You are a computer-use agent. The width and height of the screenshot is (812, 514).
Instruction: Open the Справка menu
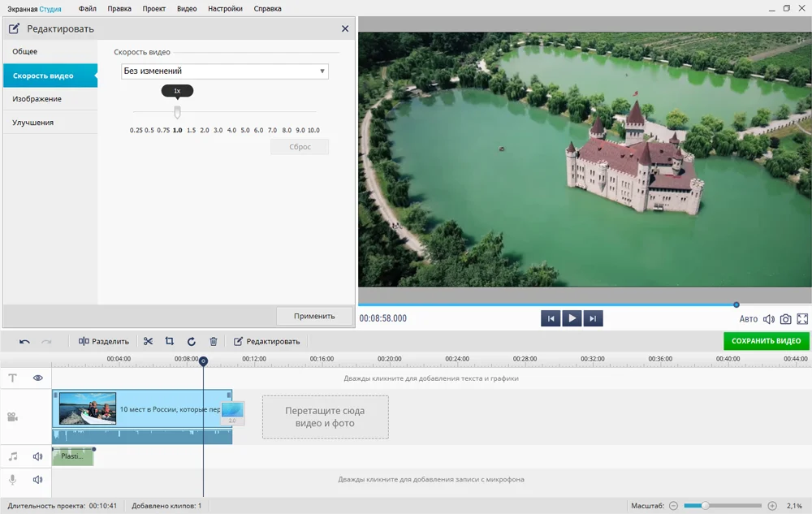[x=267, y=9]
